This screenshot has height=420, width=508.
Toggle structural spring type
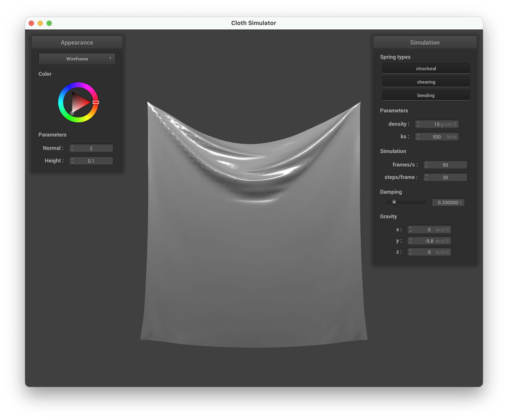(426, 68)
